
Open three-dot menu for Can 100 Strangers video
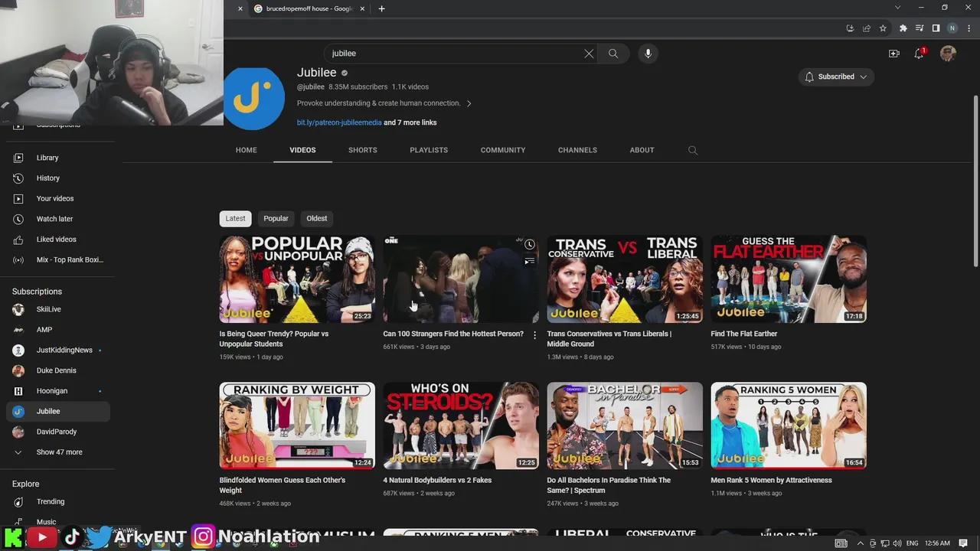click(x=534, y=335)
